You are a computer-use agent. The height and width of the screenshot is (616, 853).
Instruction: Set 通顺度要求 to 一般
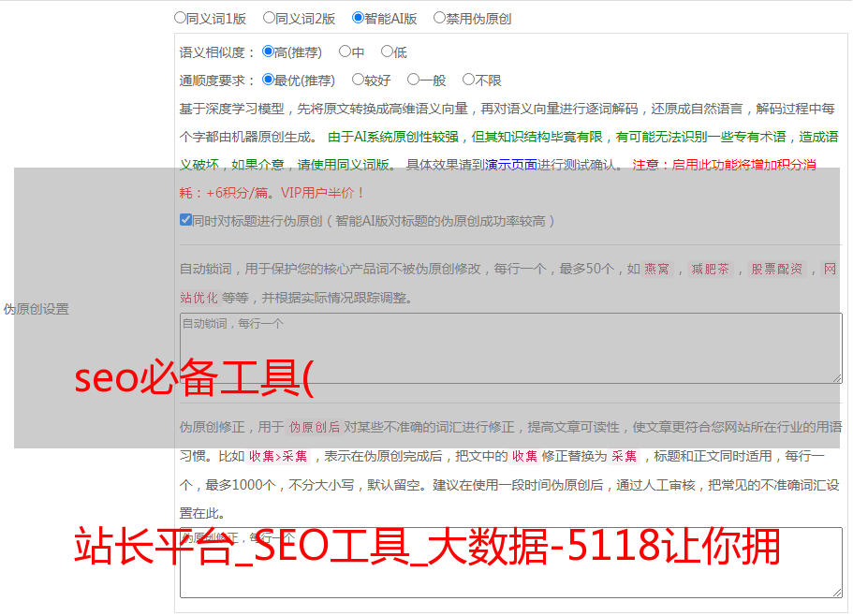(x=413, y=80)
